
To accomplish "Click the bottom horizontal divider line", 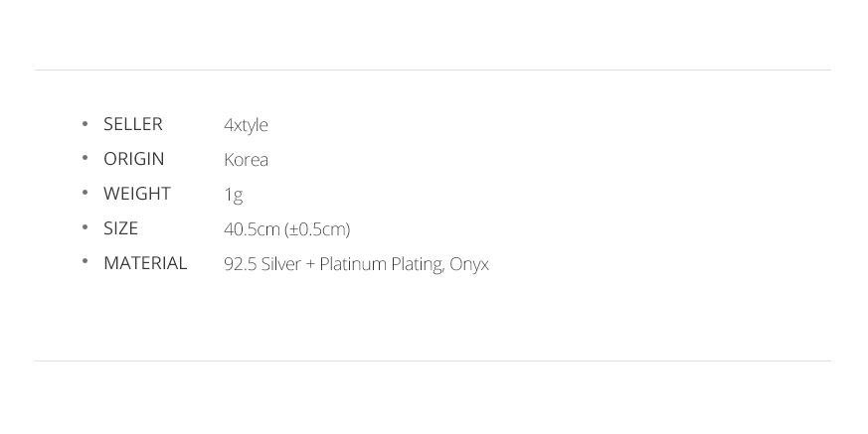I will [433, 362].
